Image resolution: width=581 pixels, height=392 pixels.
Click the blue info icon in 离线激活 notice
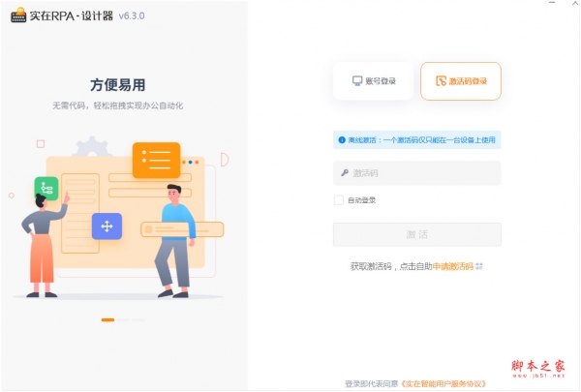[x=342, y=139]
